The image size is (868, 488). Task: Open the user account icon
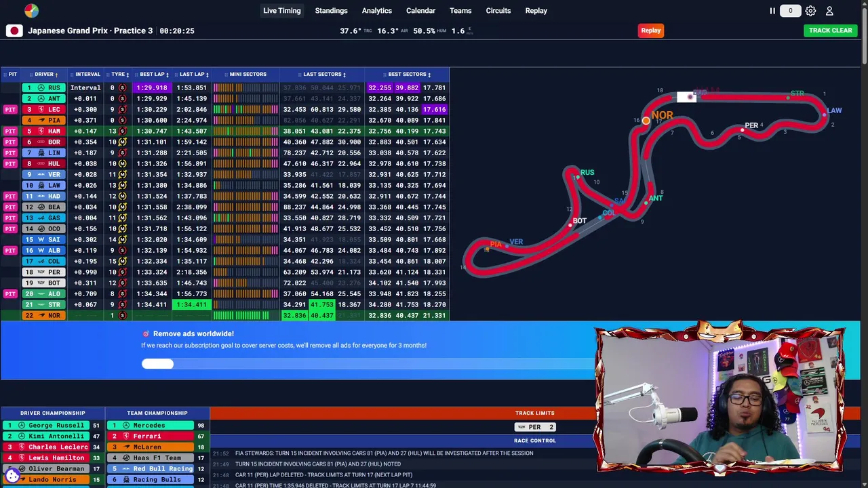[829, 11]
